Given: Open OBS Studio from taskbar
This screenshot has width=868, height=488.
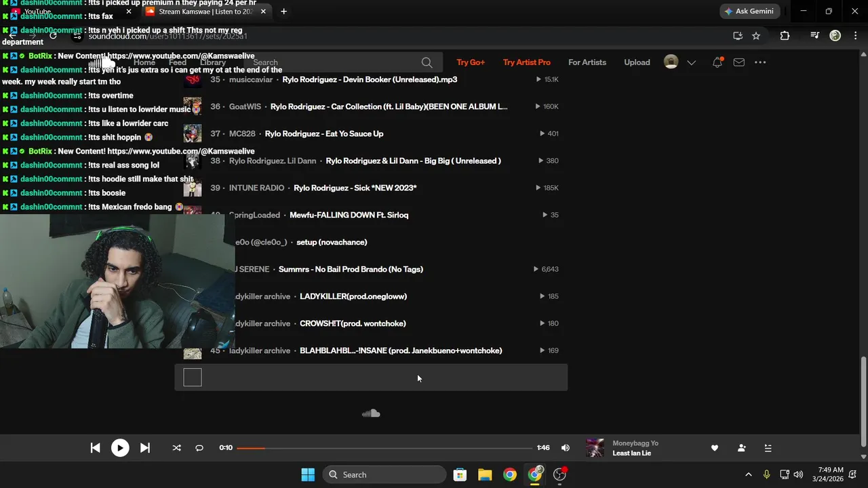Looking at the screenshot, I should (x=560, y=474).
